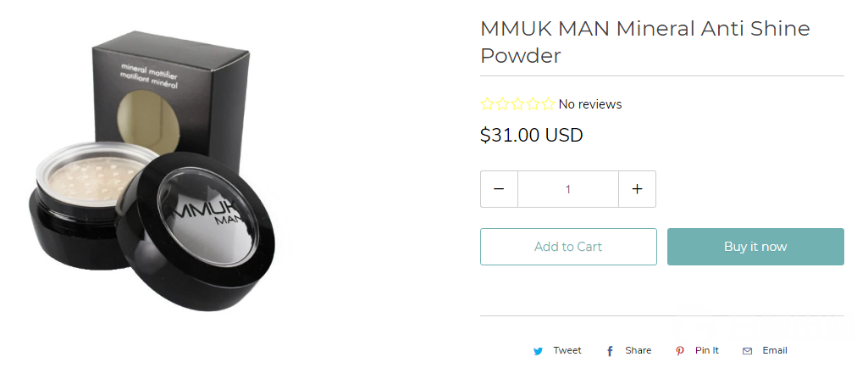Focus the quantity input field
The width and height of the screenshot is (868, 368).
568,189
